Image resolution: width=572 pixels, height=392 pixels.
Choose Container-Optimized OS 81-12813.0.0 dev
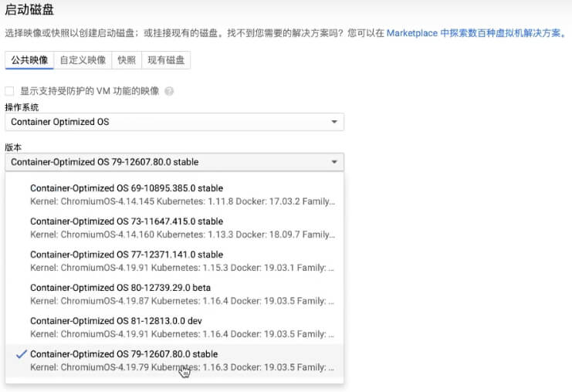pos(174,327)
